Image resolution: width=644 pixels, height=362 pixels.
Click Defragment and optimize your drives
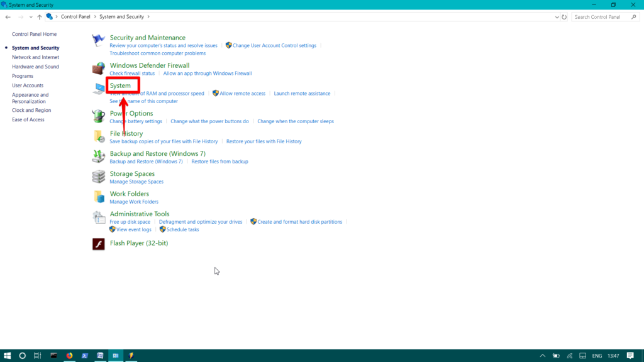pyautogui.click(x=201, y=222)
